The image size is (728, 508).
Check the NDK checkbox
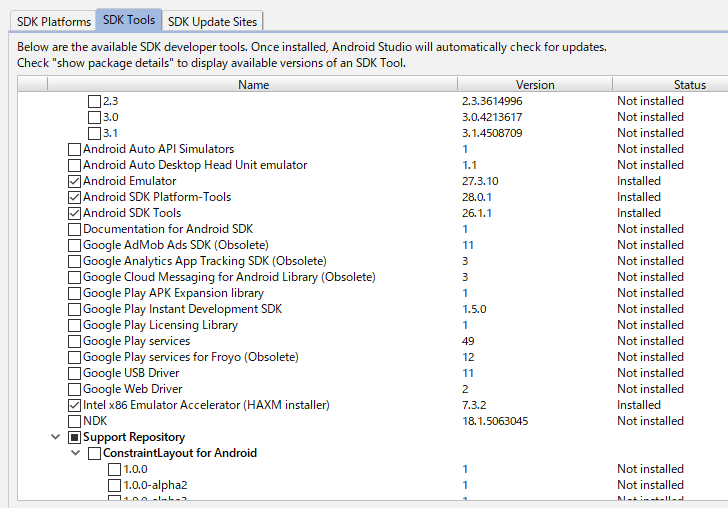point(74,421)
